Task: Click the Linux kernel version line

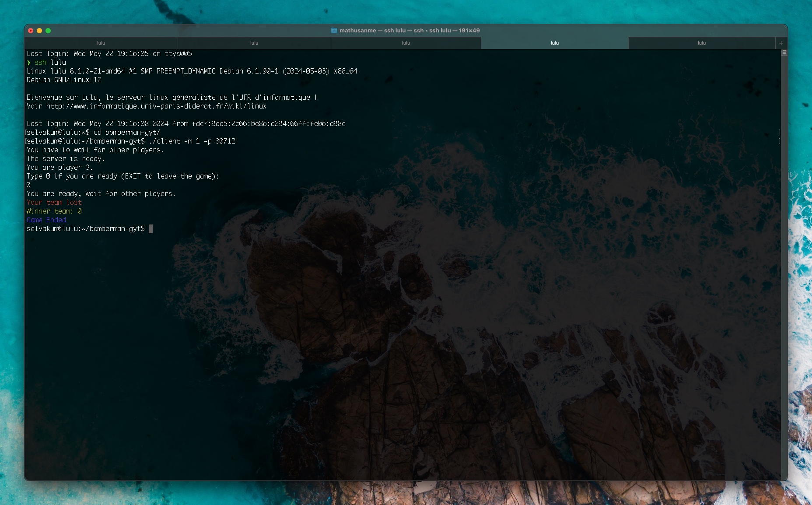Action: pyautogui.click(x=192, y=71)
